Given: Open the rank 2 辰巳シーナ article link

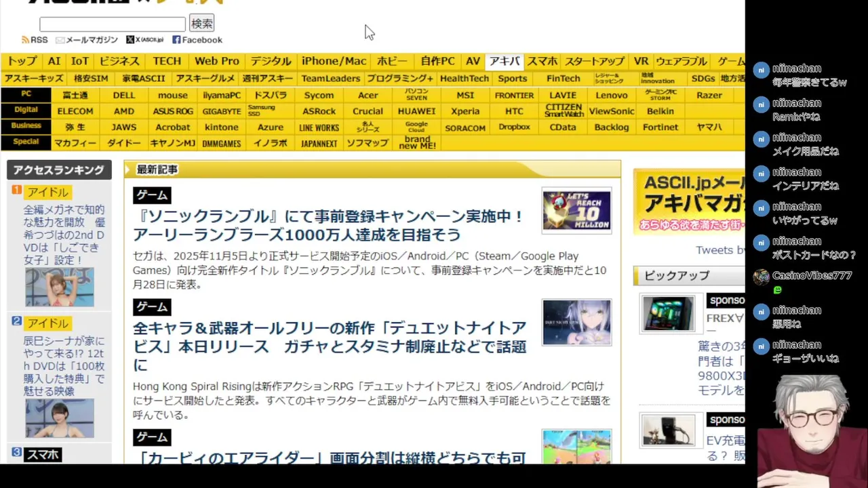Looking at the screenshot, I should 64,366.
